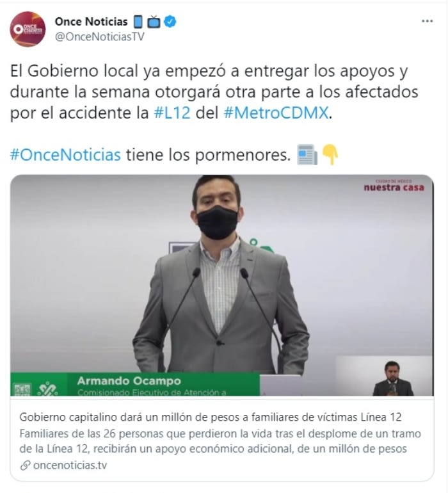
Task: Click the chain link icon by oncenoticias.tv
Action: (x=25, y=465)
